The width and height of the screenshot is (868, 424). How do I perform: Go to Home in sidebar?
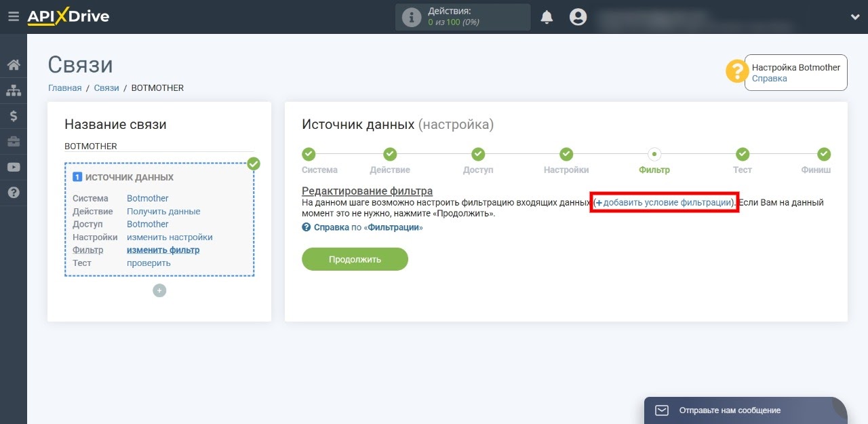pyautogui.click(x=14, y=65)
